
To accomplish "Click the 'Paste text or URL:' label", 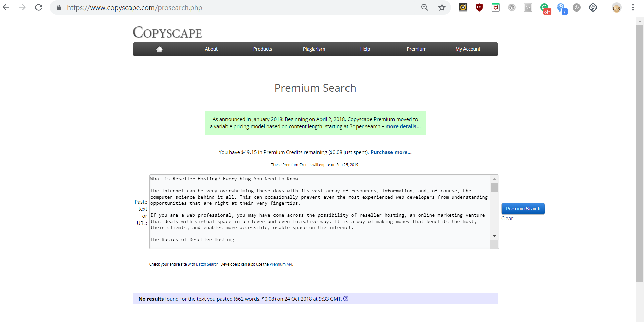I will (141, 212).
